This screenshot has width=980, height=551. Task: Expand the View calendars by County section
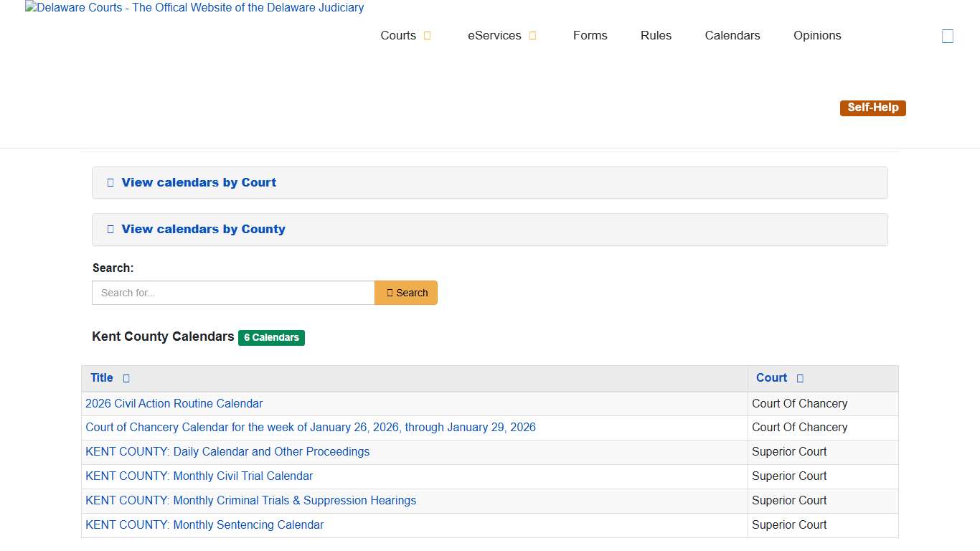point(203,229)
